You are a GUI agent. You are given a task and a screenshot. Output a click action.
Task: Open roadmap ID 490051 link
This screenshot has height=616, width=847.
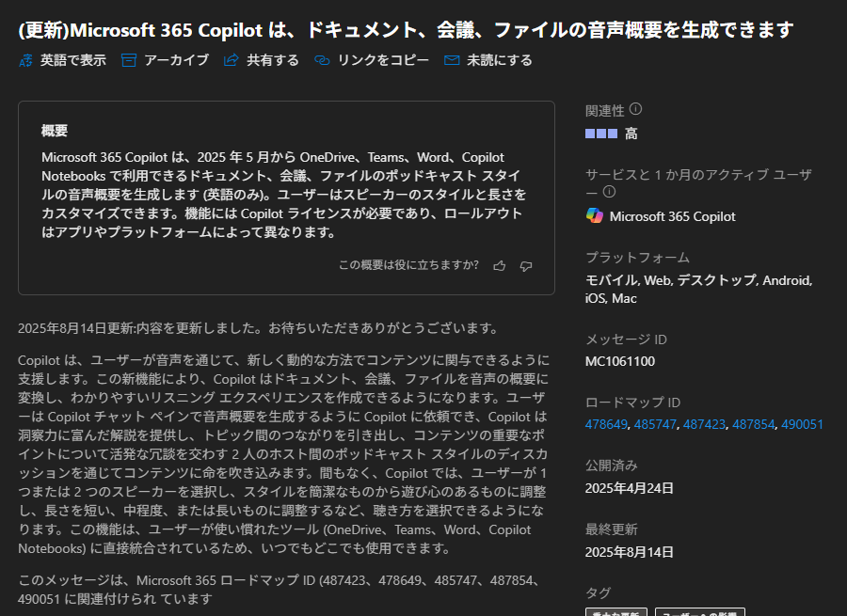tap(802, 424)
